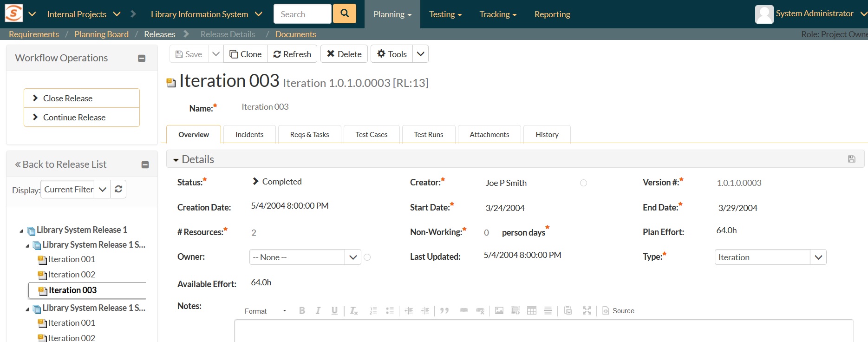This screenshot has height=342, width=868.
Task: Insert a bulleted list in Notes
Action: [x=390, y=310]
